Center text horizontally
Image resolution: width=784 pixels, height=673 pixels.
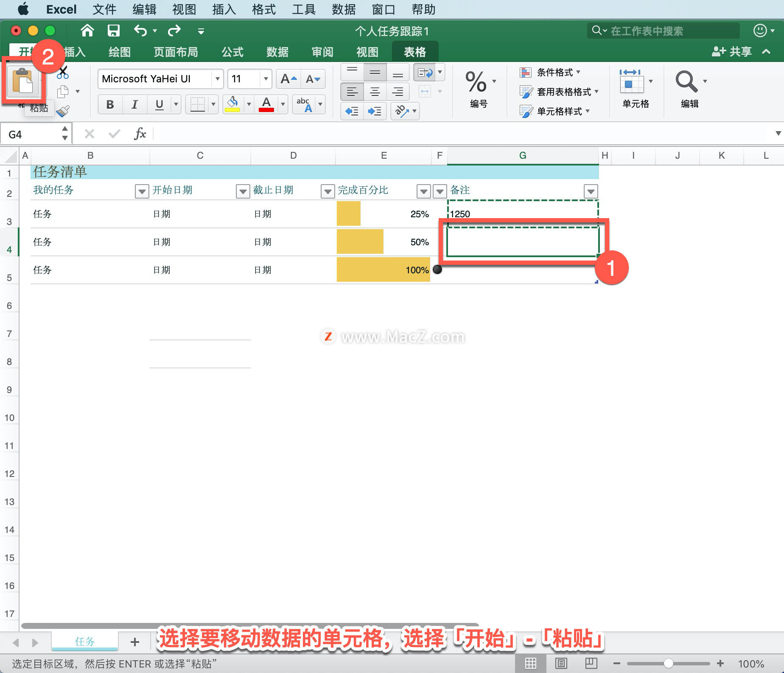coord(375,91)
